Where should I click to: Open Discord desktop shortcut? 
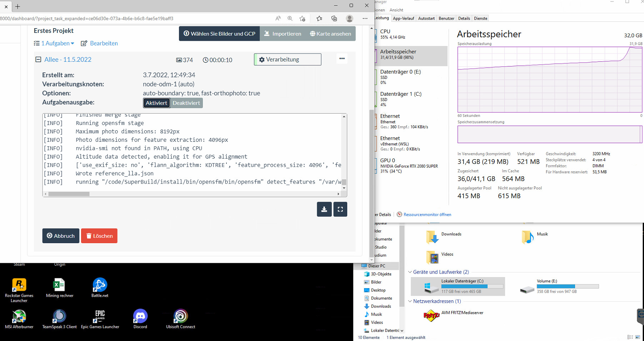(140, 317)
